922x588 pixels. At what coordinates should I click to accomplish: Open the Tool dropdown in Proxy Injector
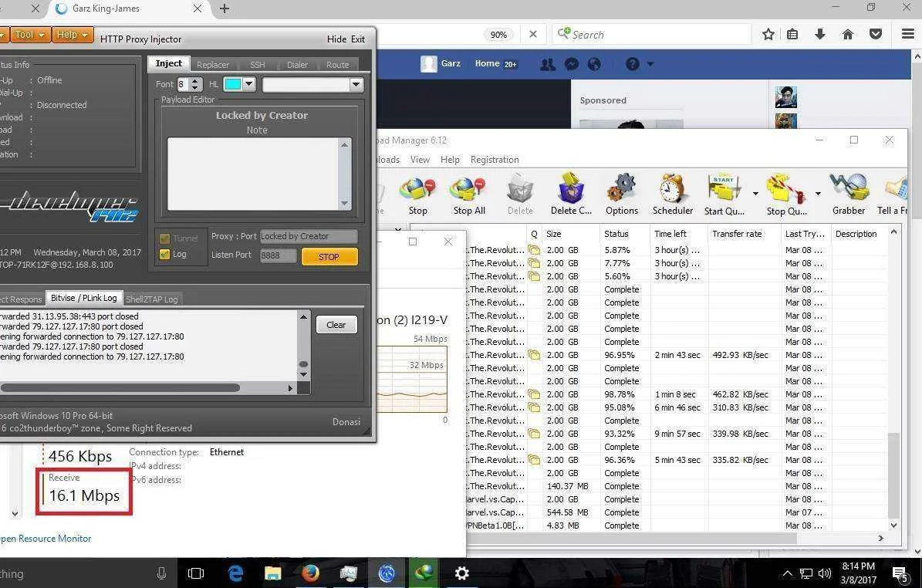point(29,35)
